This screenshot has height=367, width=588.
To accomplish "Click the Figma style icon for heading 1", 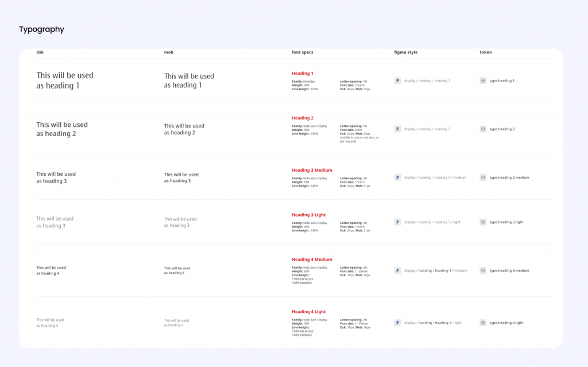I will click(397, 81).
